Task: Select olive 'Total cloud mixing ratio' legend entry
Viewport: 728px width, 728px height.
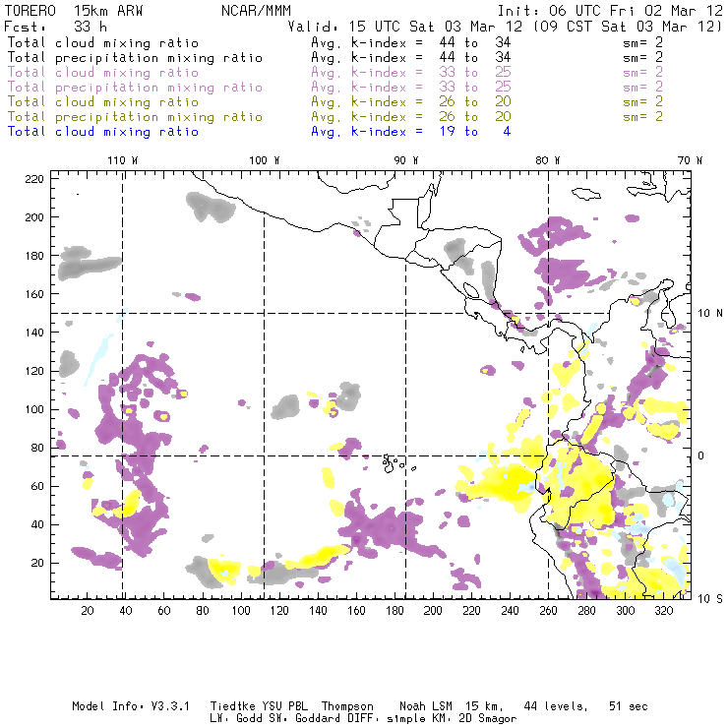Action: (103, 102)
